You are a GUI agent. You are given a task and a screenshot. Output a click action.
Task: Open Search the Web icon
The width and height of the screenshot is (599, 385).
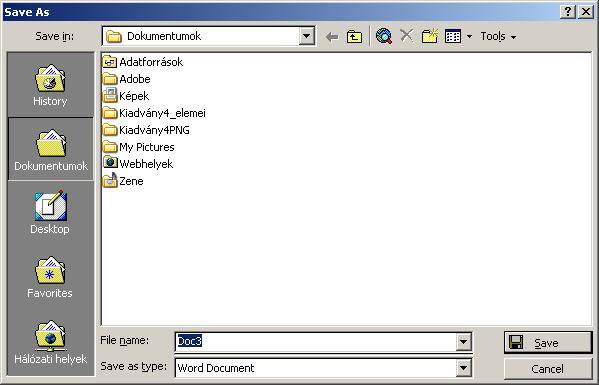pos(384,36)
